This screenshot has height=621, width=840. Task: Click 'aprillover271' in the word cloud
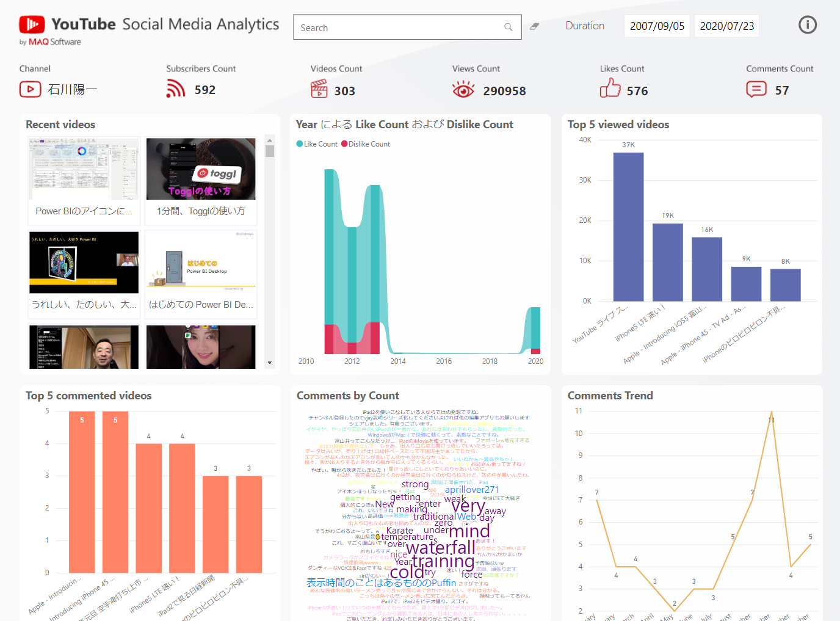[472, 490]
